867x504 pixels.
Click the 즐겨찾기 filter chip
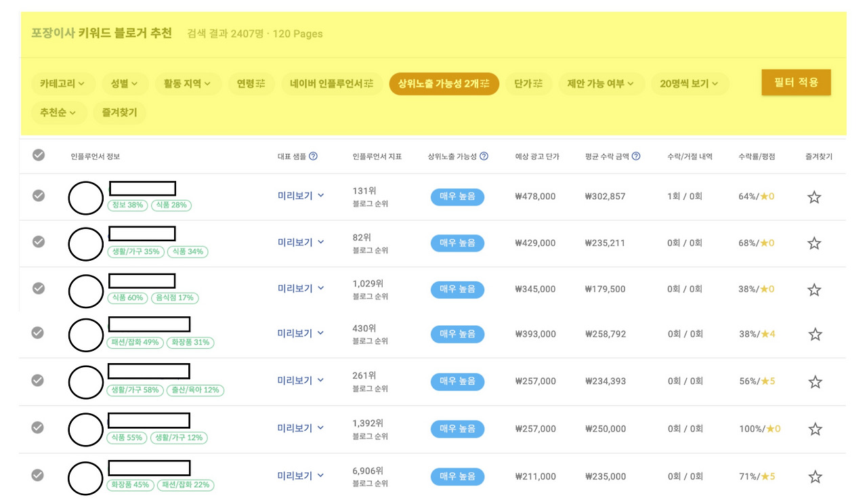120,113
